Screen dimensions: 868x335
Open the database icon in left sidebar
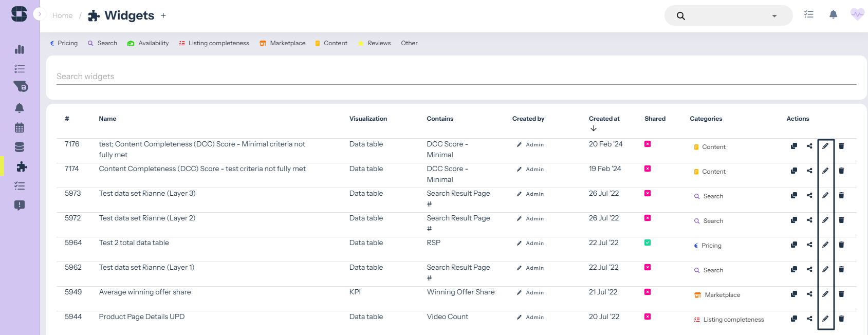pos(20,147)
